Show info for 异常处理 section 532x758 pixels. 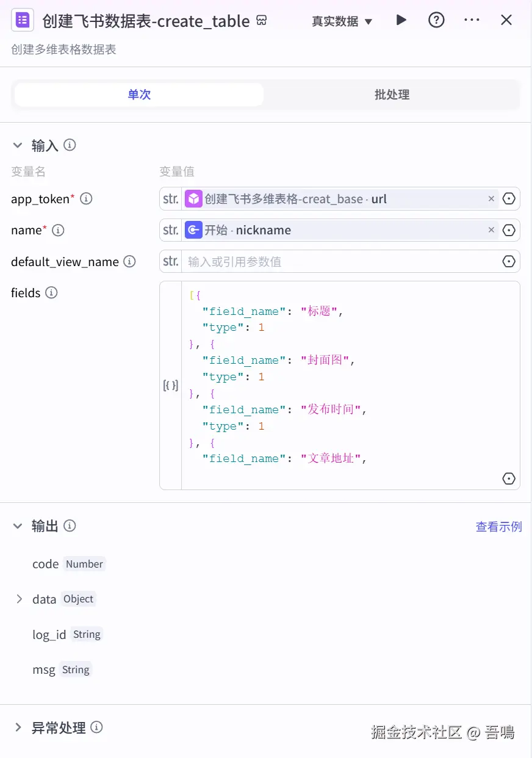click(97, 727)
